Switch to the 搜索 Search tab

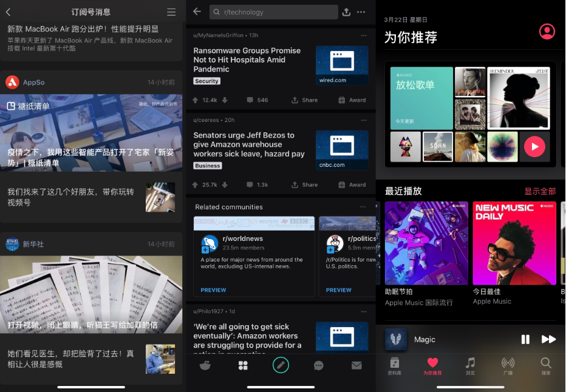pyautogui.click(x=546, y=366)
